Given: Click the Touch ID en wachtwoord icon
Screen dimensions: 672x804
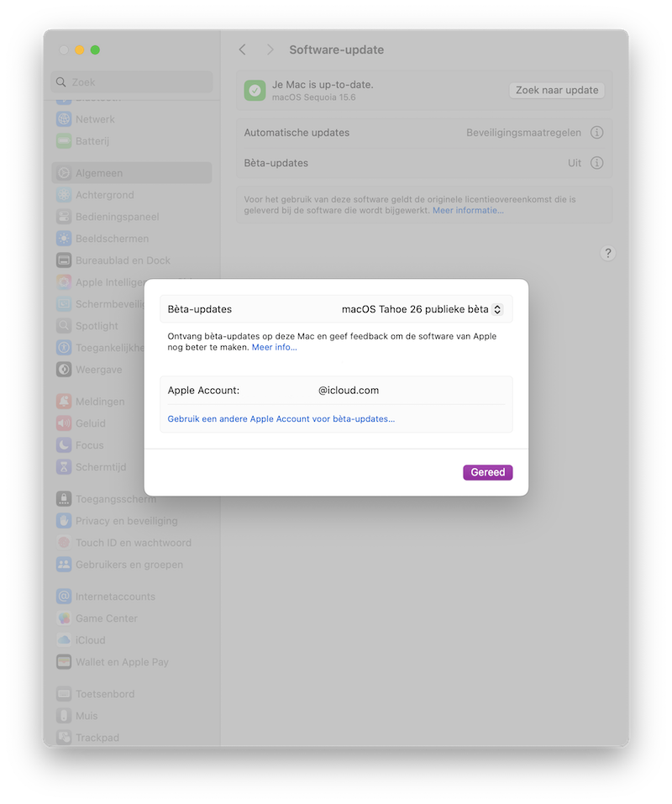Looking at the screenshot, I should click(64, 543).
